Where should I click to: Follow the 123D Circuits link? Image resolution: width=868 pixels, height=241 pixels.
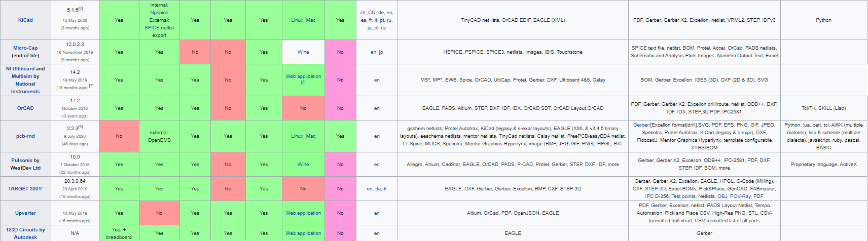[22, 230]
